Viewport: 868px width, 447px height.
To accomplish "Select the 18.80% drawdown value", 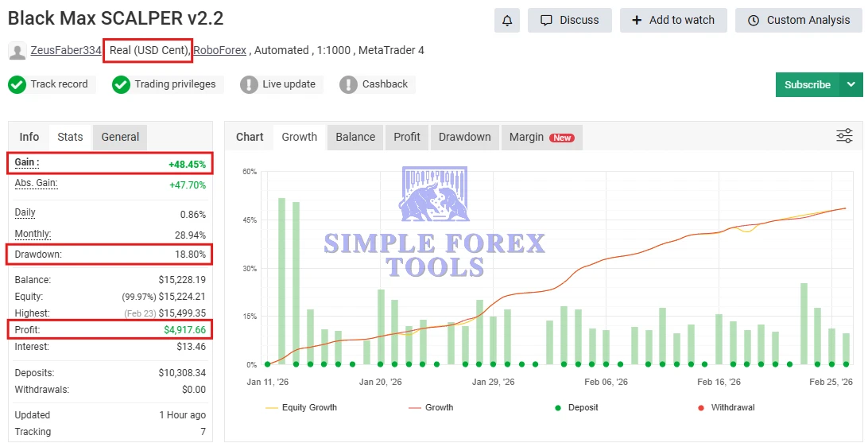I will coord(191,255).
